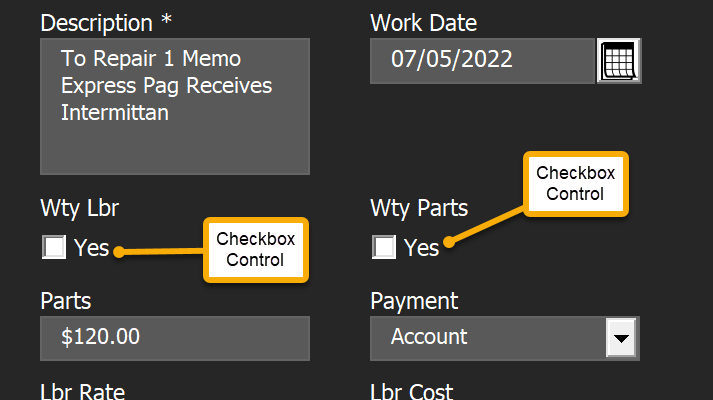Expand the Payment dropdown arrow

point(622,338)
